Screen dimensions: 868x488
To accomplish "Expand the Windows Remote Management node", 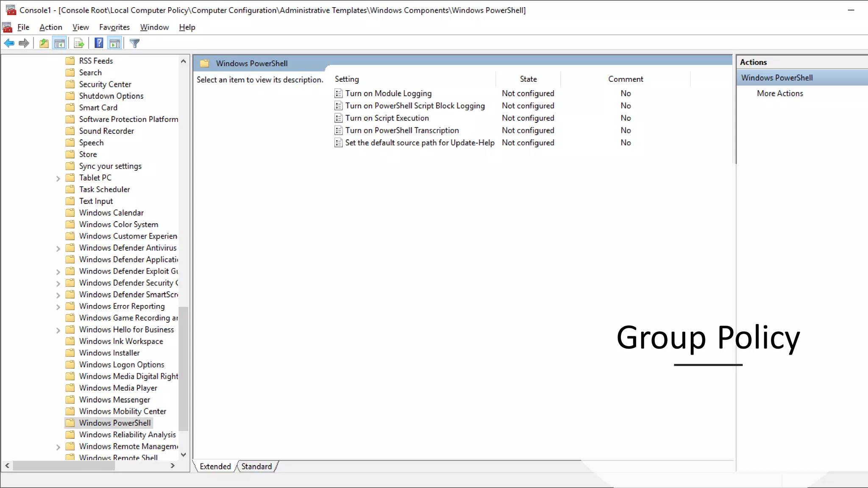I will click(58, 447).
